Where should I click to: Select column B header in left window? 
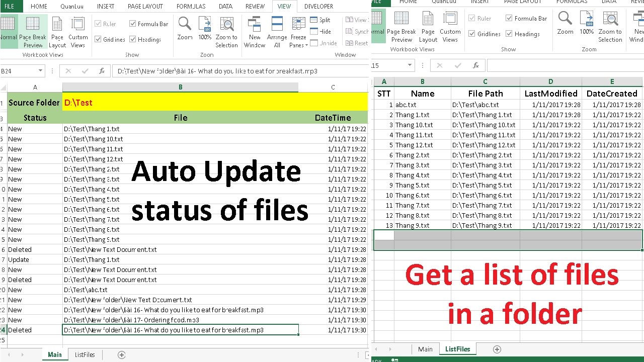coord(180,87)
